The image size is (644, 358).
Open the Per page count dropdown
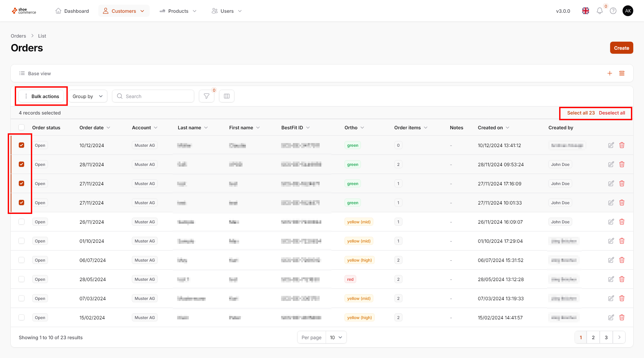tap(336, 338)
